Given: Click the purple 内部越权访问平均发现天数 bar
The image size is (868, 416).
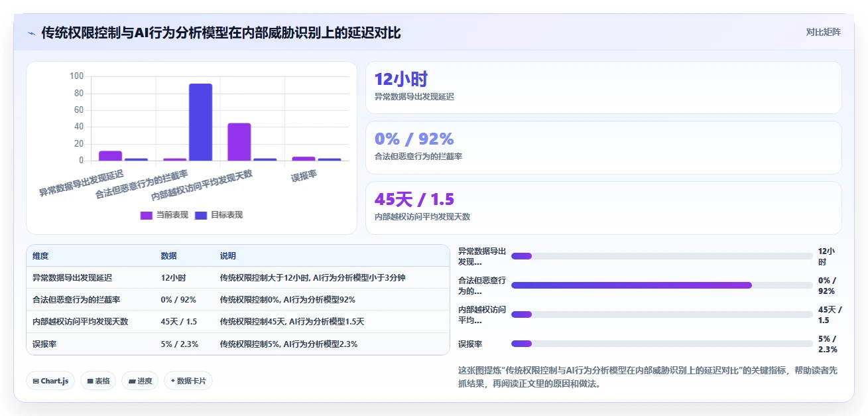Looking at the screenshot, I should [x=239, y=142].
